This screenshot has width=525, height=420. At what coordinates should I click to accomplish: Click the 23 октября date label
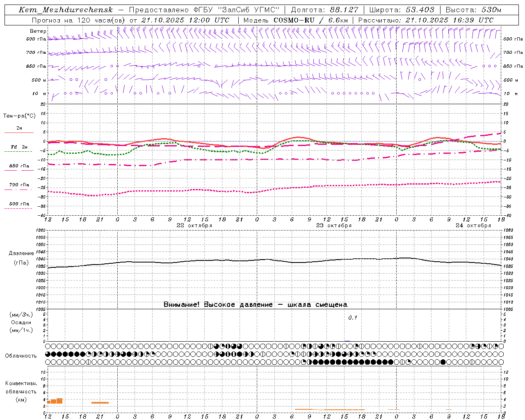334,226
